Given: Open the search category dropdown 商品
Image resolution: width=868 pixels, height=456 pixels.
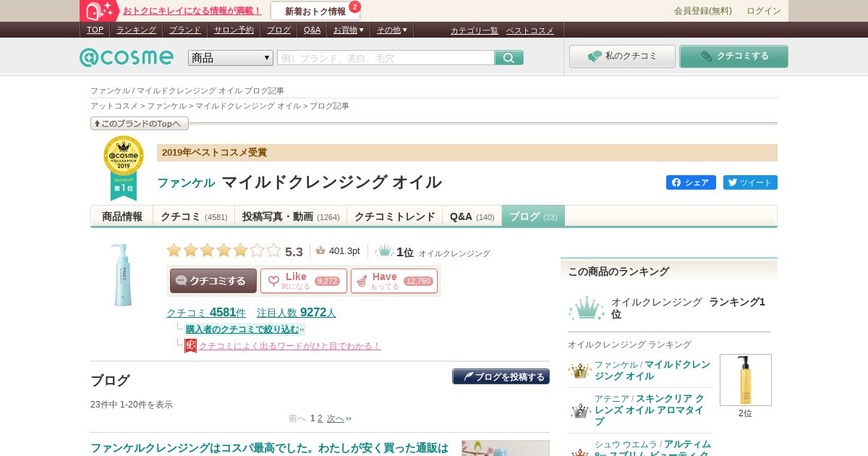Looking at the screenshot, I should [x=231, y=58].
